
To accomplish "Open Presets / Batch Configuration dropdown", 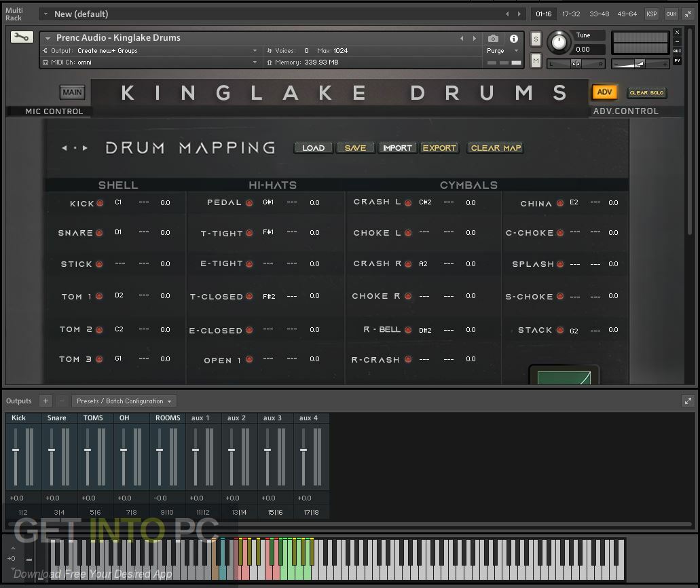I will pyautogui.click(x=124, y=401).
